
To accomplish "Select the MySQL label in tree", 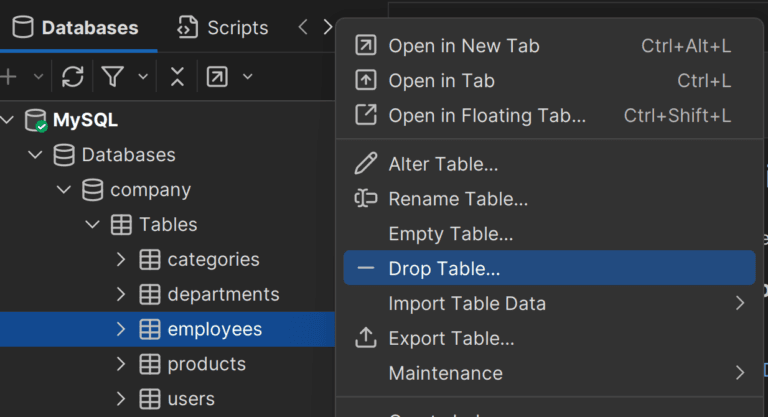I will click(85, 120).
